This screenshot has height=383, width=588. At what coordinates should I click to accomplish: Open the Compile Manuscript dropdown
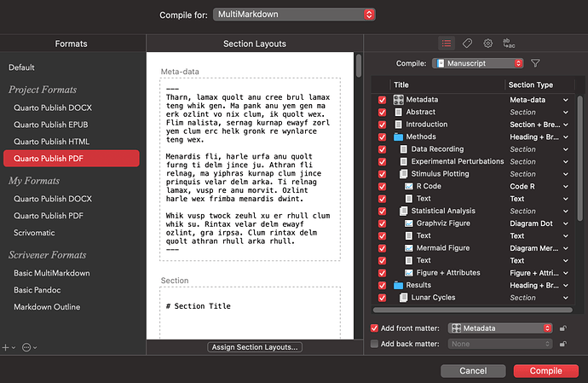[x=477, y=63]
